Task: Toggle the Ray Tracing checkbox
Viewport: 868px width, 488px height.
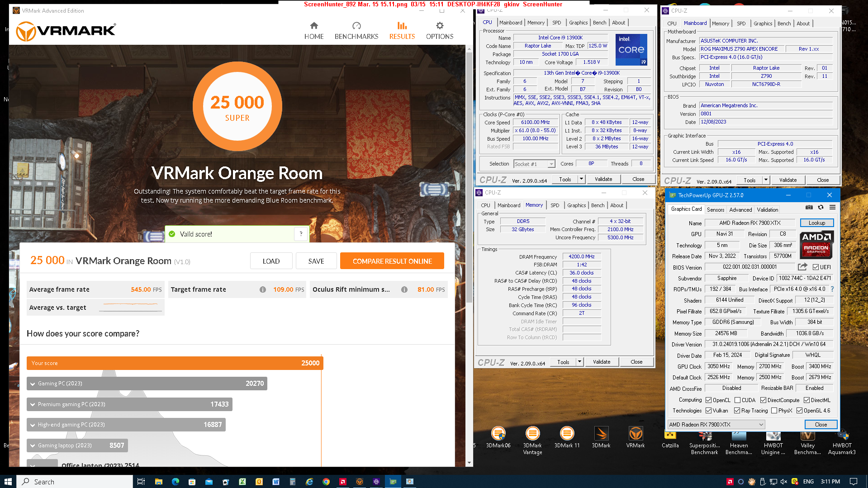Action: click(x=737, y=411)
